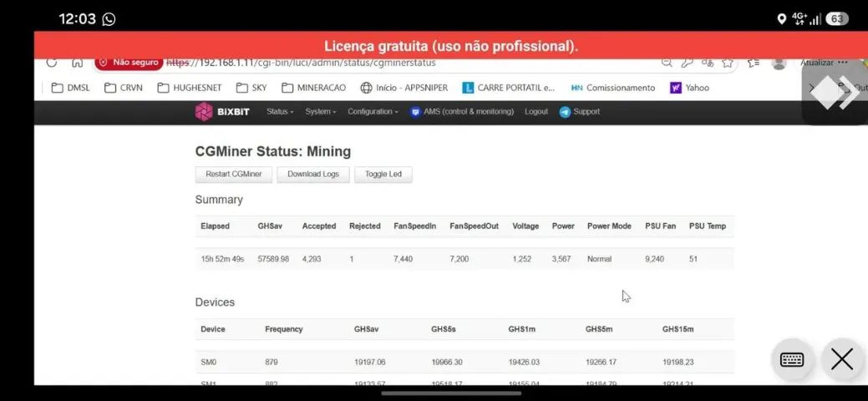
Task: Click the browser profile avatar
Action: pyautogui.click(x=779, y=63)
